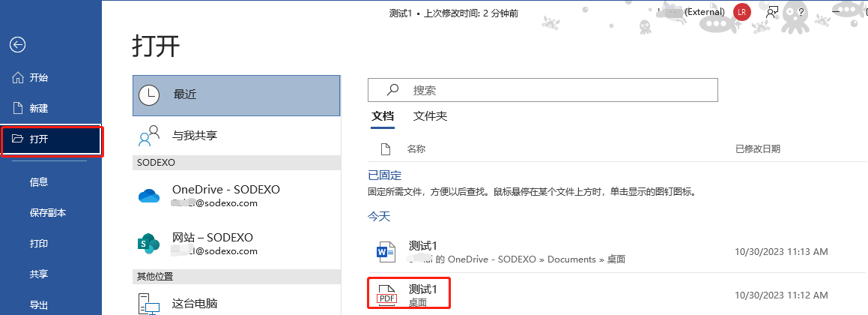868x315 pixels.
Task: Sort by 名称 column header
Action: (416, 148)
